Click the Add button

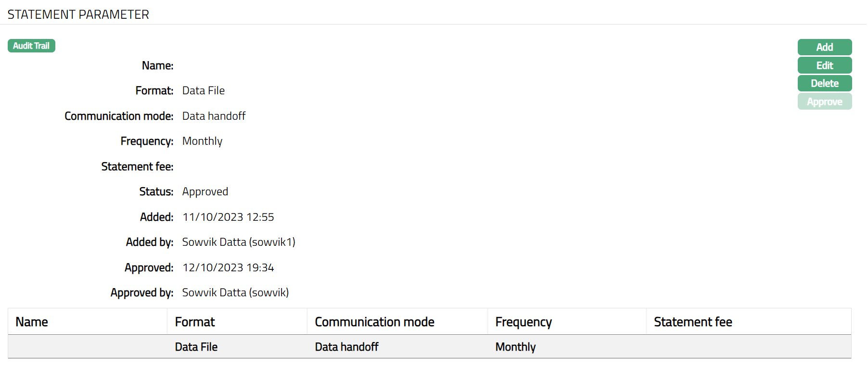point(824,47)
